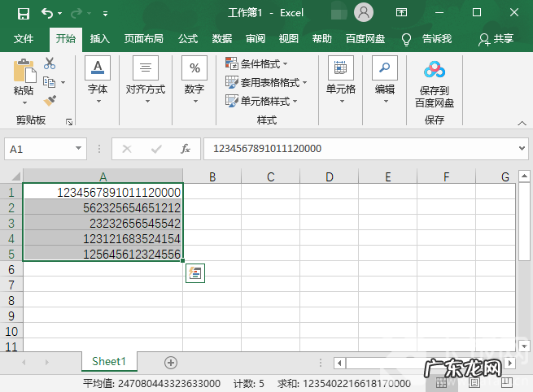Open the 单元格 cells group button

[x=341, y=80]
